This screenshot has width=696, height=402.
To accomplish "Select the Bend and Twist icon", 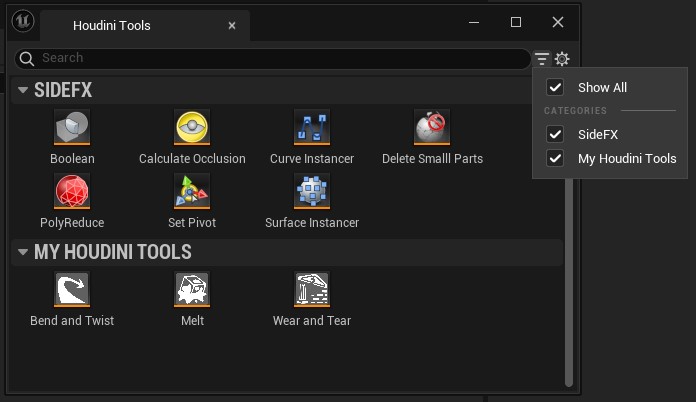I will (x=72, y=289).
